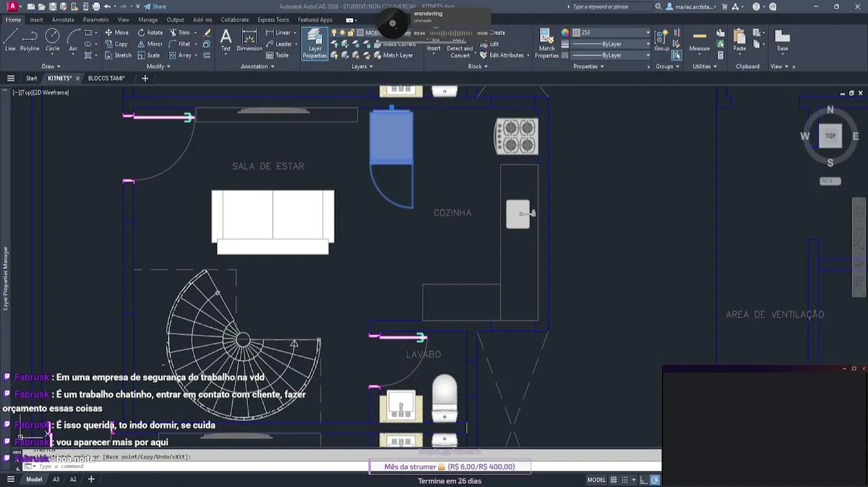The image size is (868, 487).
Task: Click the object color wheel swatch
Action: tap(565, 32)
